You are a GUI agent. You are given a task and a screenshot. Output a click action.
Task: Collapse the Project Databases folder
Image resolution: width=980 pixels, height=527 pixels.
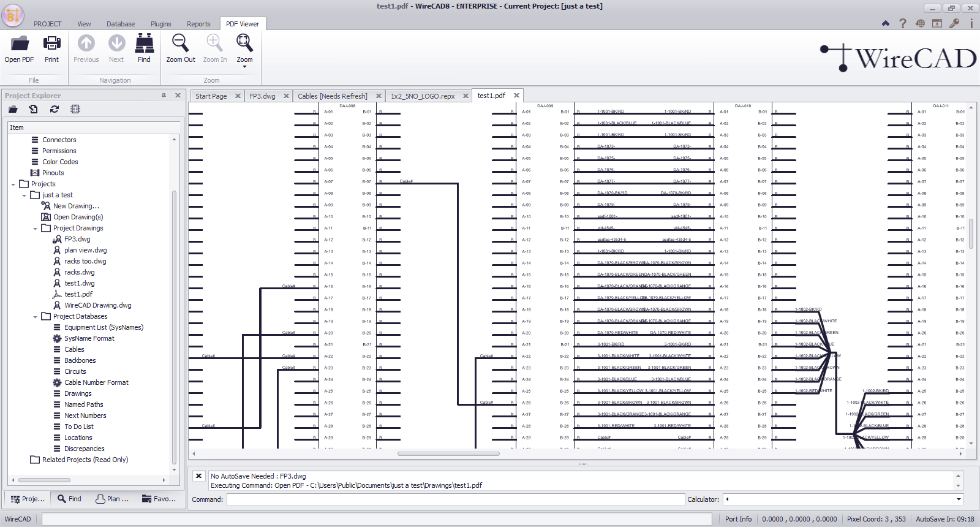pyautogui.click(x=35, y=317)
